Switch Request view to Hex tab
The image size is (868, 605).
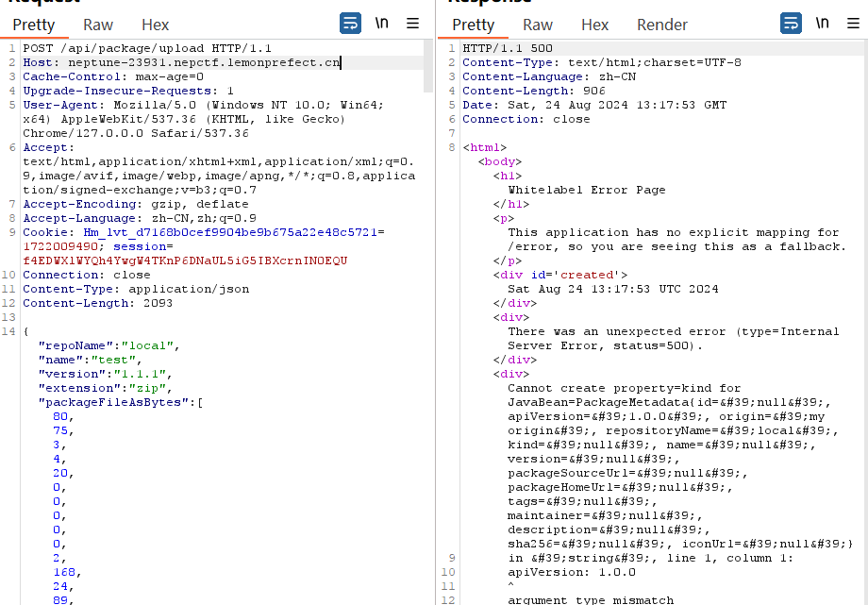pos(155,25)
